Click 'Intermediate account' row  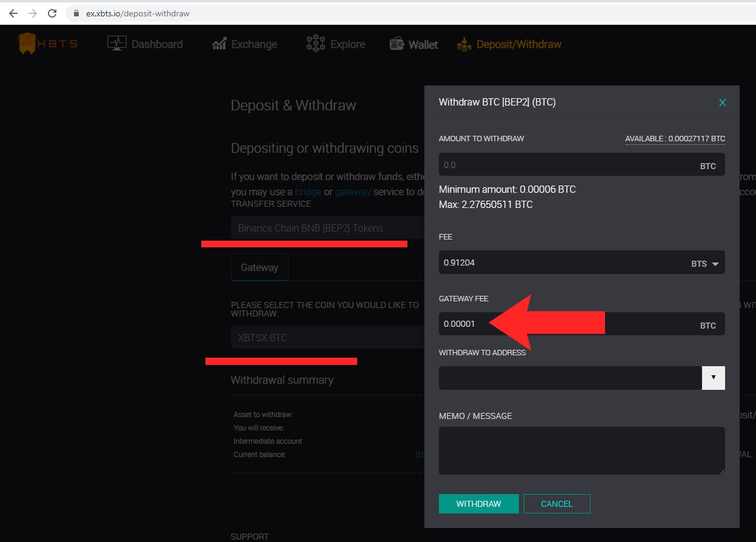(x=268, y=441)
